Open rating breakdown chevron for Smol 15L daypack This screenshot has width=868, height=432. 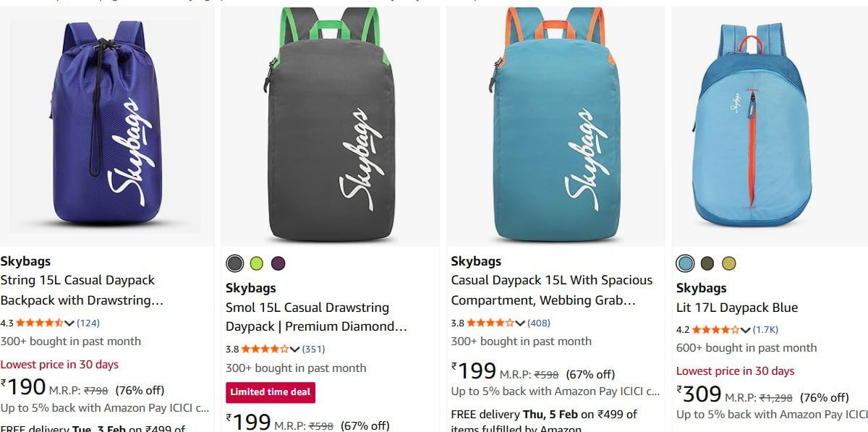point(294,350)
